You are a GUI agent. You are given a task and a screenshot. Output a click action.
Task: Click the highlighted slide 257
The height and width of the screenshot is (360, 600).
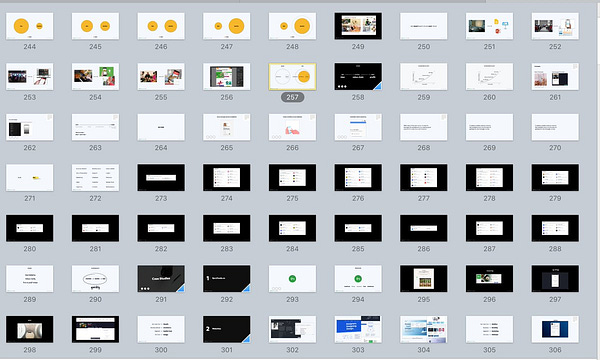click(292, 77)
